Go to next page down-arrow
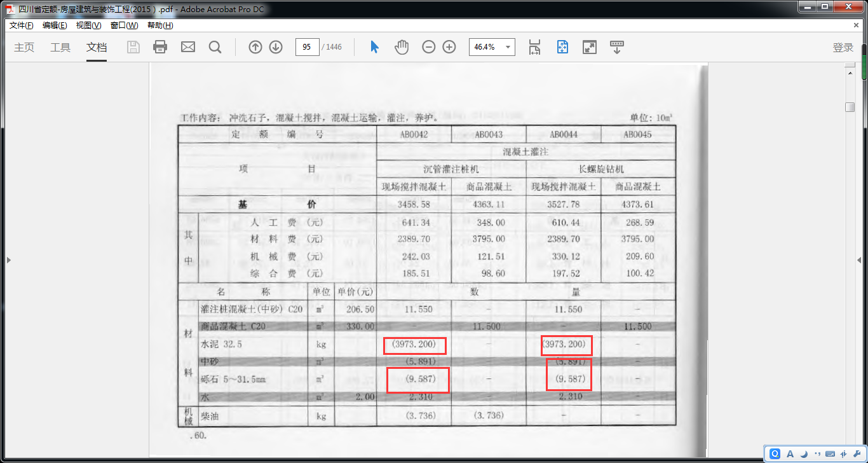 point(276,47)
